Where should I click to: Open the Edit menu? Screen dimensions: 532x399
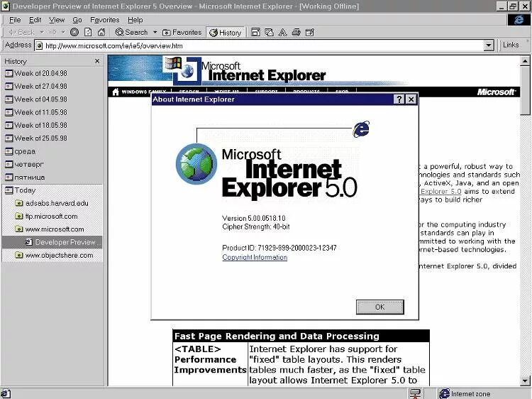click(35, 20)
